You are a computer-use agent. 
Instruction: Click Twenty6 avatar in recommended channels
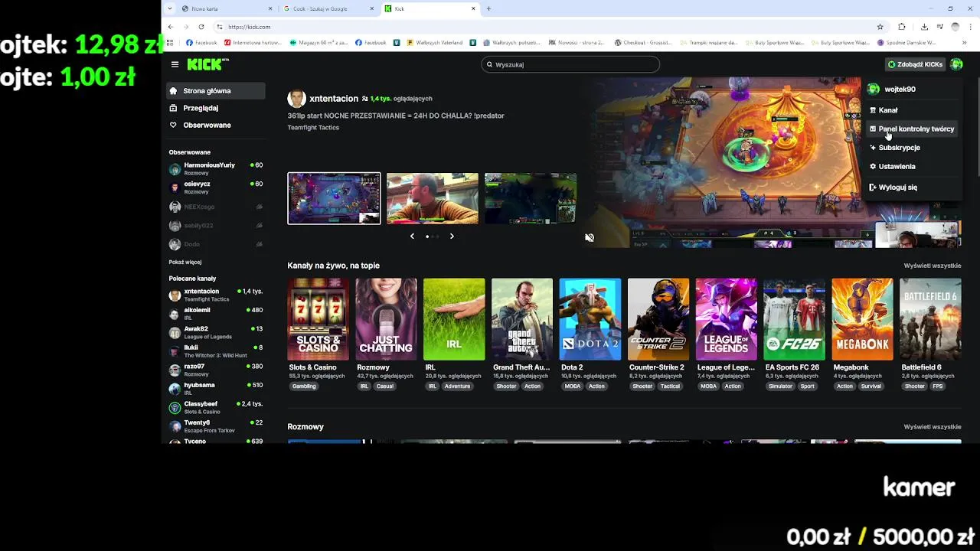click(175, 426)
